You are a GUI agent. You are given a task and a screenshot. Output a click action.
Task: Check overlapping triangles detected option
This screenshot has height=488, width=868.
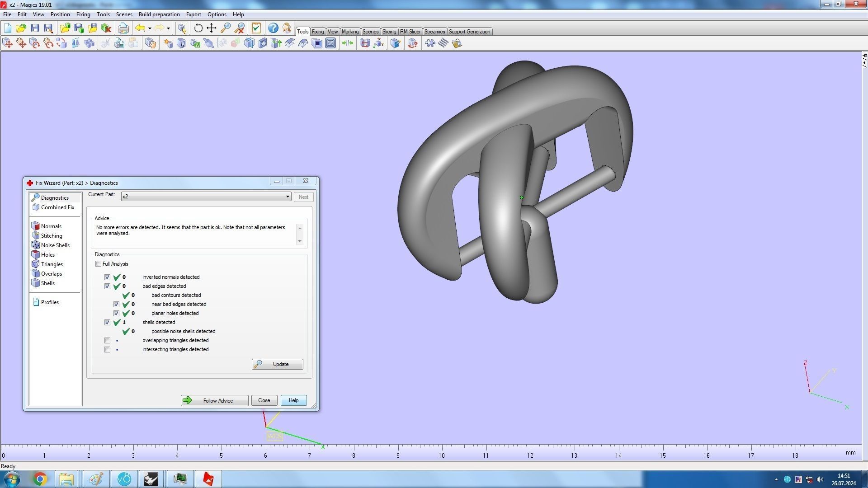pos(107,341)
